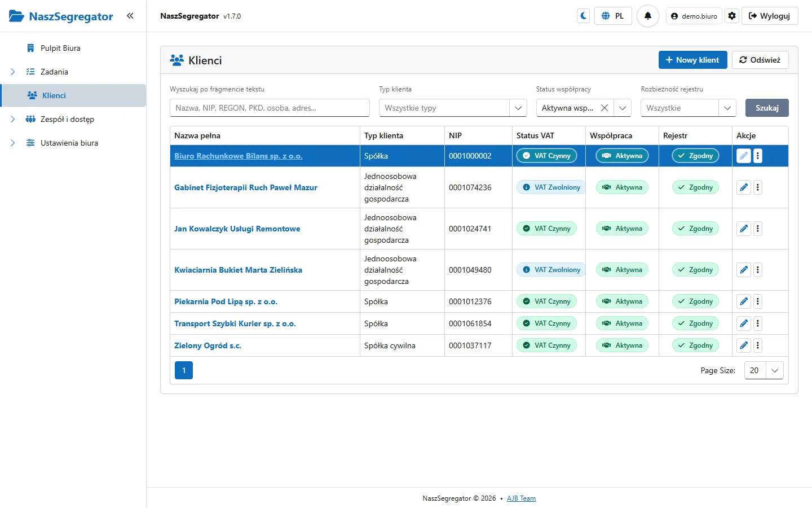
Task: Edit Piekarnia Pod Lipą with pencil icon
Action: pyautogui.click(x=744, y=301)
